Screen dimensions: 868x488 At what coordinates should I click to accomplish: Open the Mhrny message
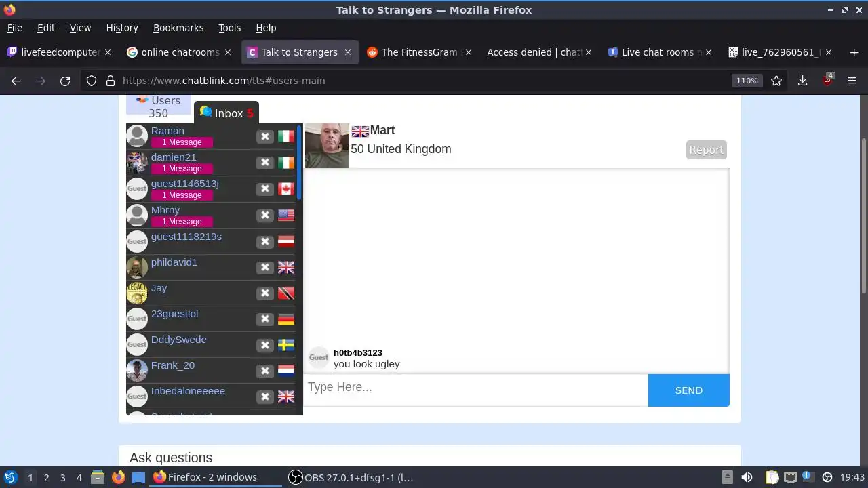tap(165, 210)
